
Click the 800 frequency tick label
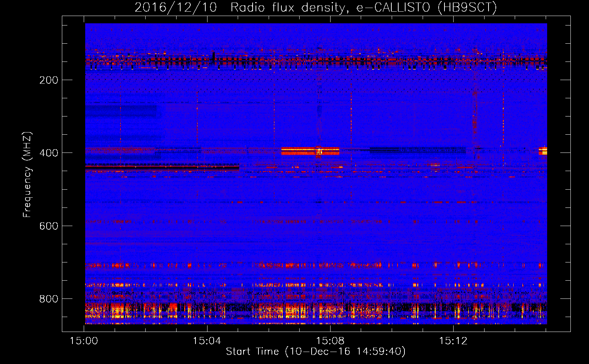click(49, 299)
